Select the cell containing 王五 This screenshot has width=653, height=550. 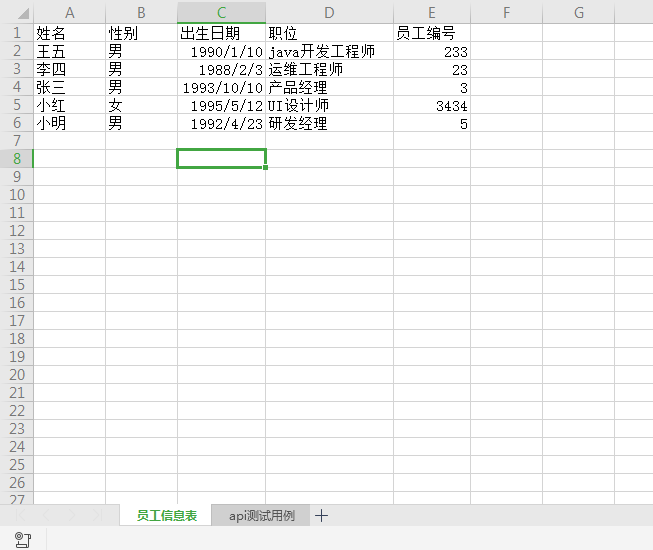click(70, 51)
